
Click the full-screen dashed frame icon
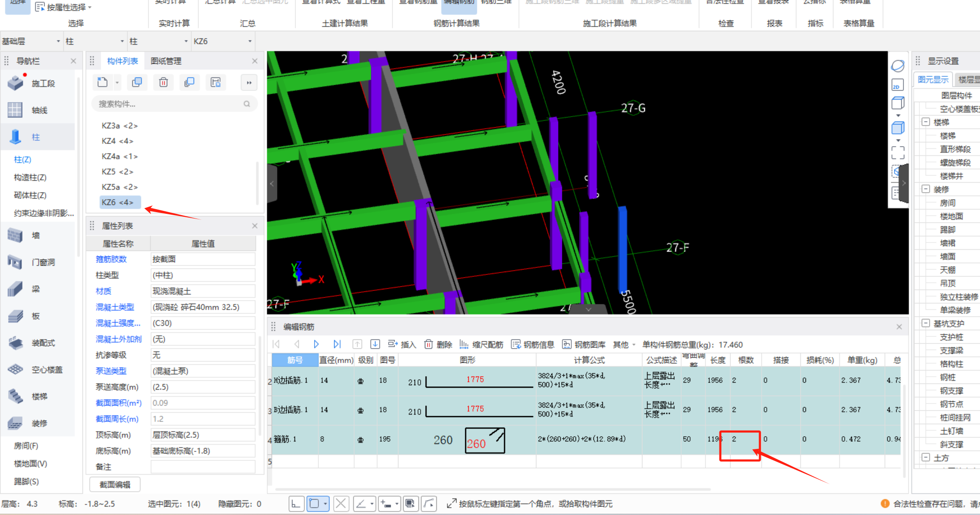click(897, 152)
